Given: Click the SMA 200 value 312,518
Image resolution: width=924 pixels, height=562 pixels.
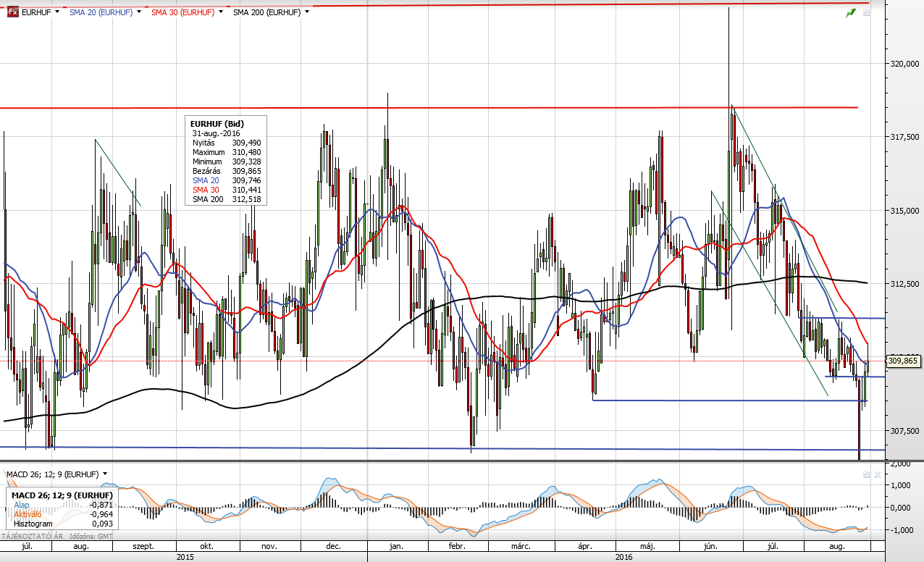Looking at the screenshot, I should coord(246,199).
